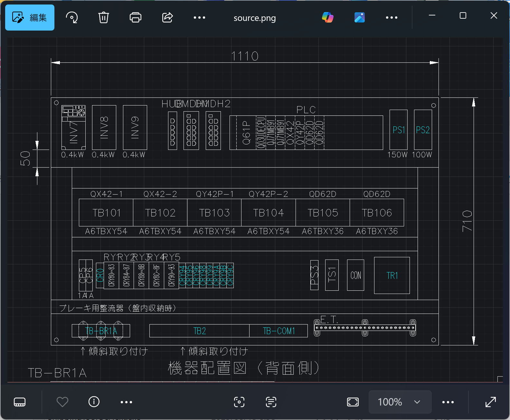Rotate the image with the rotate icon
This screenshot has width=510, height=420.
click(72, 18)
